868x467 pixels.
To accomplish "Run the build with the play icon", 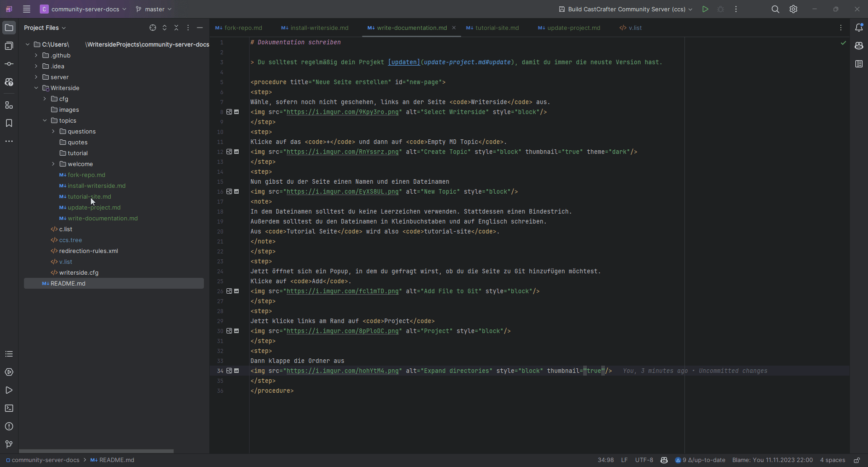I will [705, 9].
